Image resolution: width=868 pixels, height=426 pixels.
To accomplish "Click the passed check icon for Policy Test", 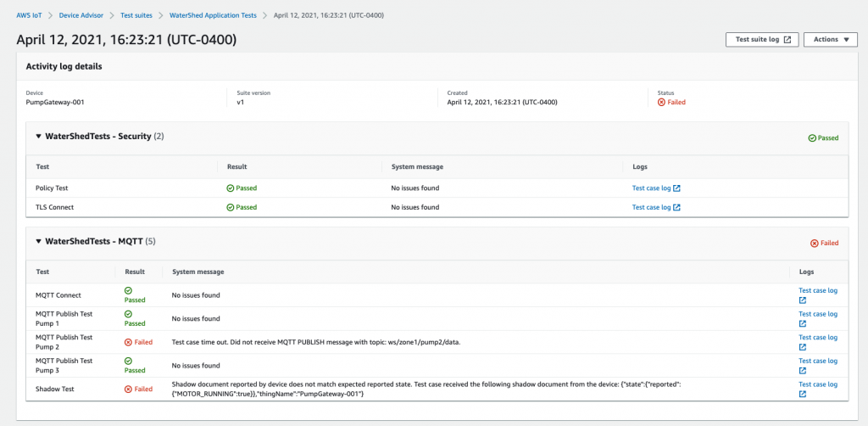I will tap(231, 188).
